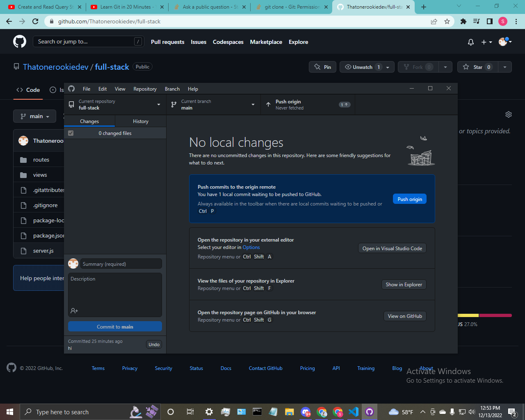The height and width of the screenshot is (420, 525).
Task: Click the languages color bar on the GitHub page
Action: [485, 315]
